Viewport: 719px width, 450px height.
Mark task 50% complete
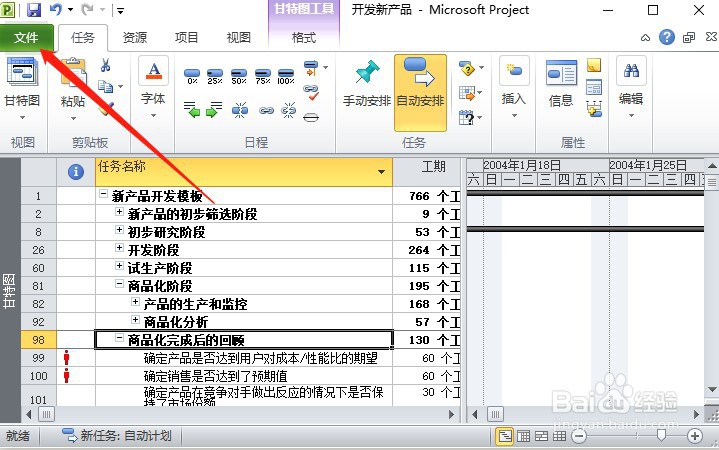point(239,76)
